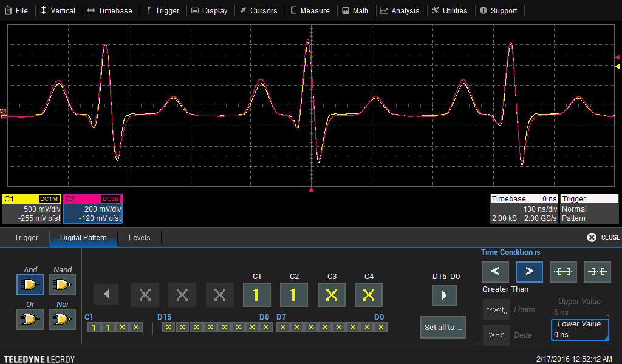Viewport: 622px width, 364px height.
Task: Toggle the C1 pattern state button
Action: point(256,295)
